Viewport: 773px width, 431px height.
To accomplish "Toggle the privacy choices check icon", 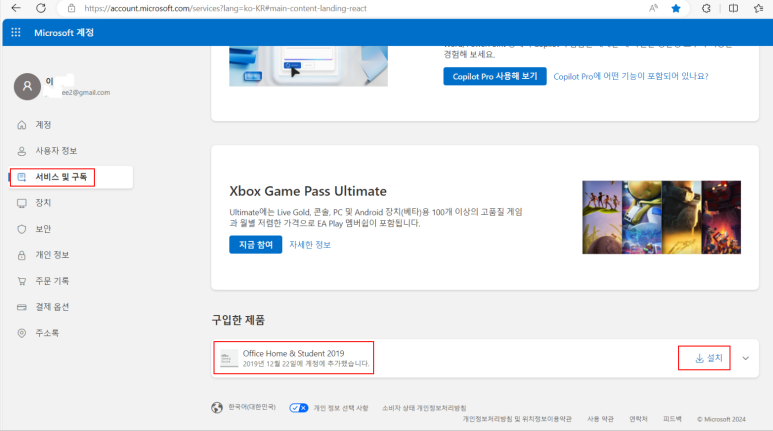I will [x=299, y=408].
